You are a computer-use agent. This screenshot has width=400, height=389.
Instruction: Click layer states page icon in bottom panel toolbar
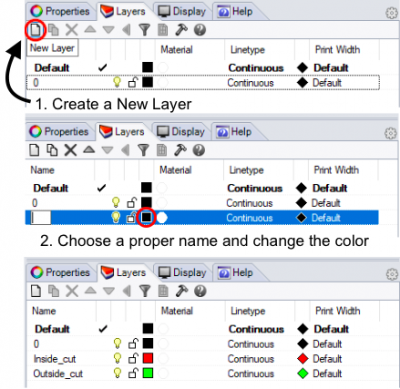[x=163, y=291]
